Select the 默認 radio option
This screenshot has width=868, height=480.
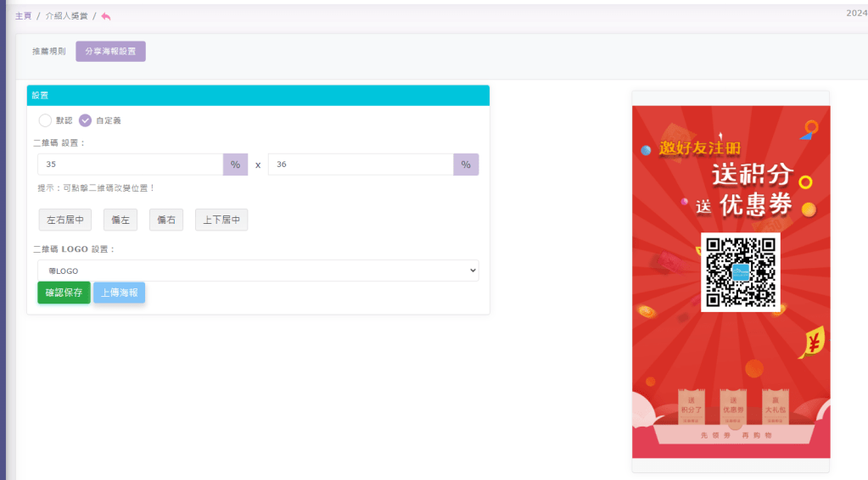tap(46, 120)
